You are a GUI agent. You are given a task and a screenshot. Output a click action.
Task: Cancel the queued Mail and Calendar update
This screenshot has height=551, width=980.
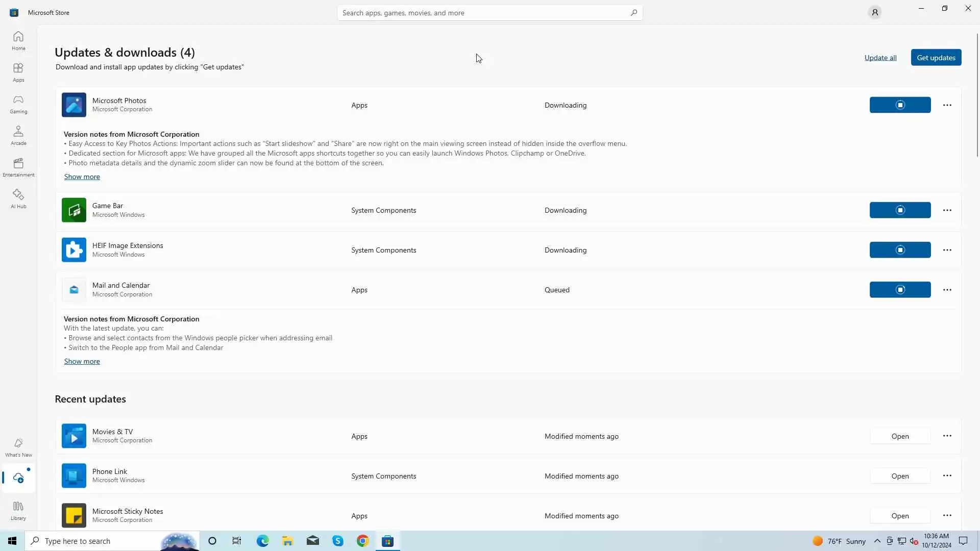click(x=900, y=290)
